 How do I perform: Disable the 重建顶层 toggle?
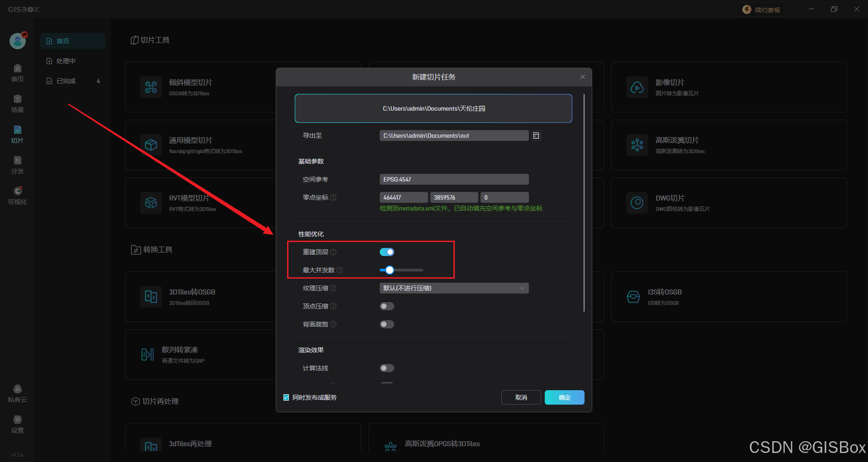coord(387,252)
